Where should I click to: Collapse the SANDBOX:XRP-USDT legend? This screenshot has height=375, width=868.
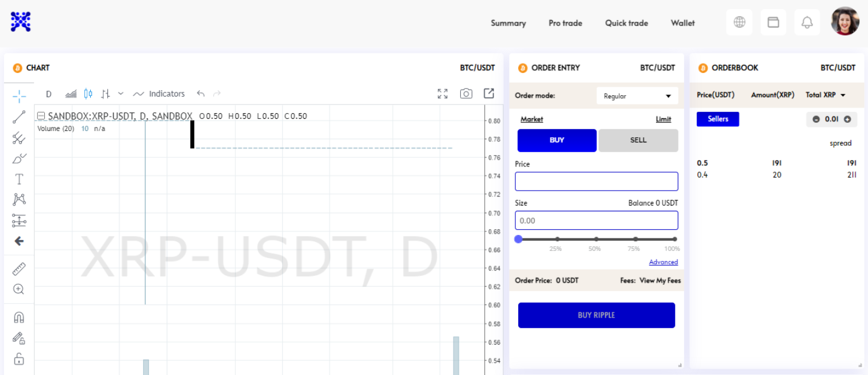coord(41,116)
